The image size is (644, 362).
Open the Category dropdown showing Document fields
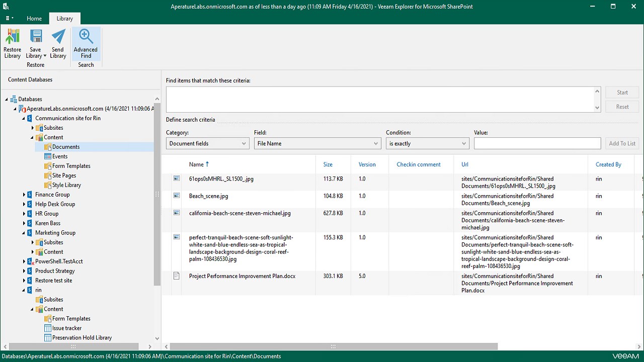click(x=207, y=144)
